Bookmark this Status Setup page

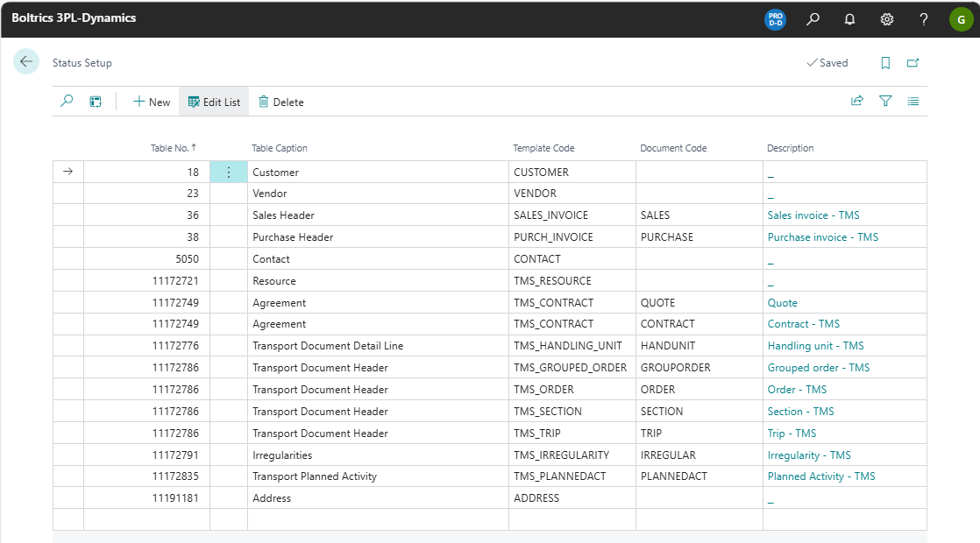(x=885, y=63)
